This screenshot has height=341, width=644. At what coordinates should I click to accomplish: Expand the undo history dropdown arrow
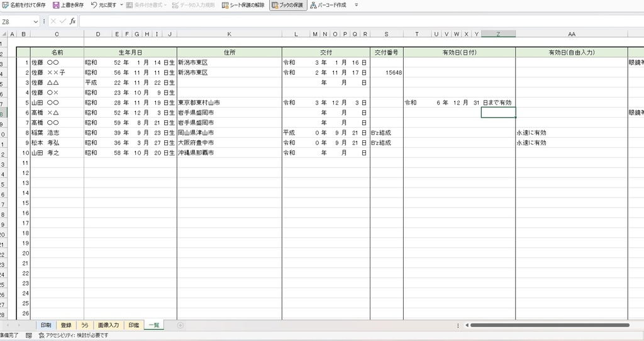click(x=121, y=5)
